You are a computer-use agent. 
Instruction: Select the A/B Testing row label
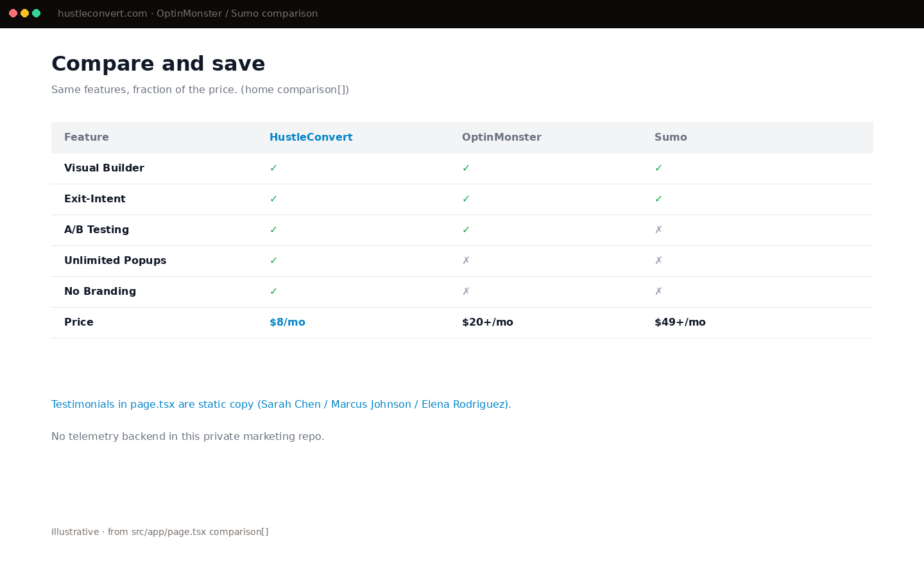(96, 230)
